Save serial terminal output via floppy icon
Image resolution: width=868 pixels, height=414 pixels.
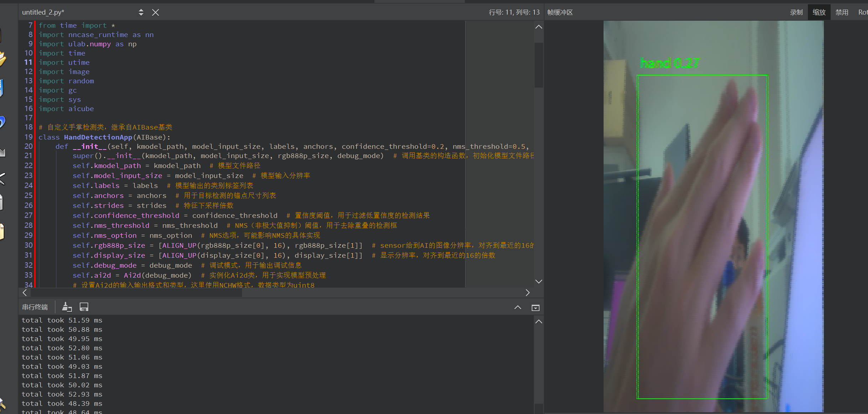(x=84, y=307)
